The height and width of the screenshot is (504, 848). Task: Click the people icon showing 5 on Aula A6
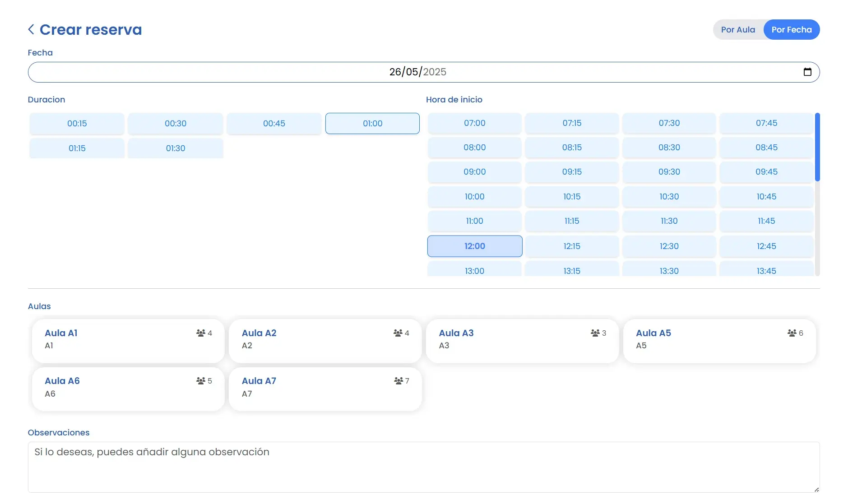(201, 381)
